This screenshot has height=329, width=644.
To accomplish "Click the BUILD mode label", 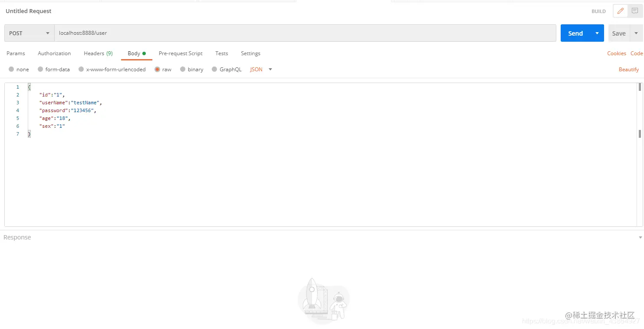I will click(598, 11).
